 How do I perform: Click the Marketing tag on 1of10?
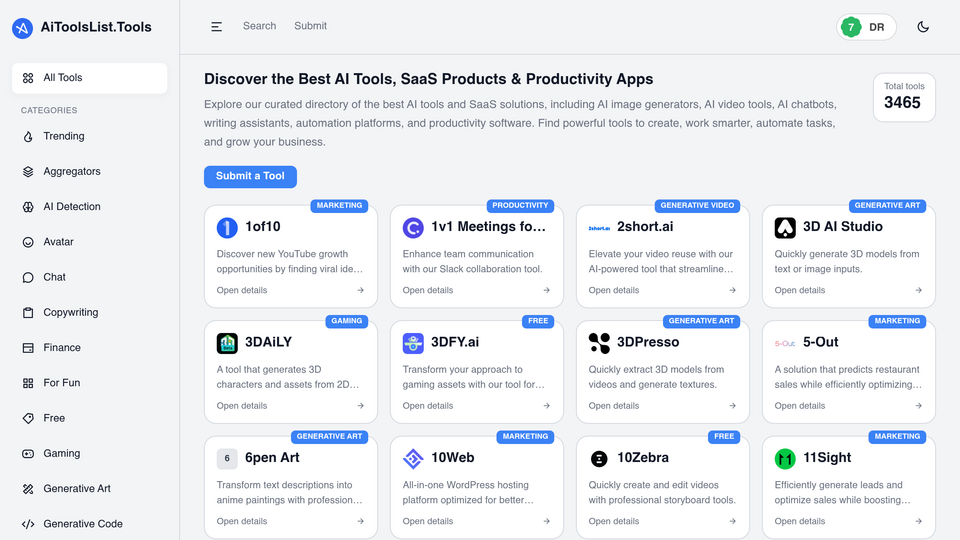coord(339,206)
